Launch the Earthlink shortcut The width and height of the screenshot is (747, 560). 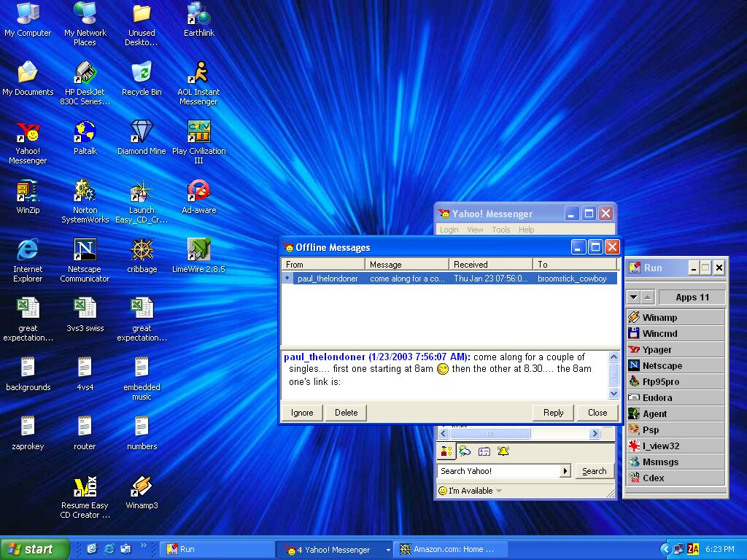(x=198, y=20)
